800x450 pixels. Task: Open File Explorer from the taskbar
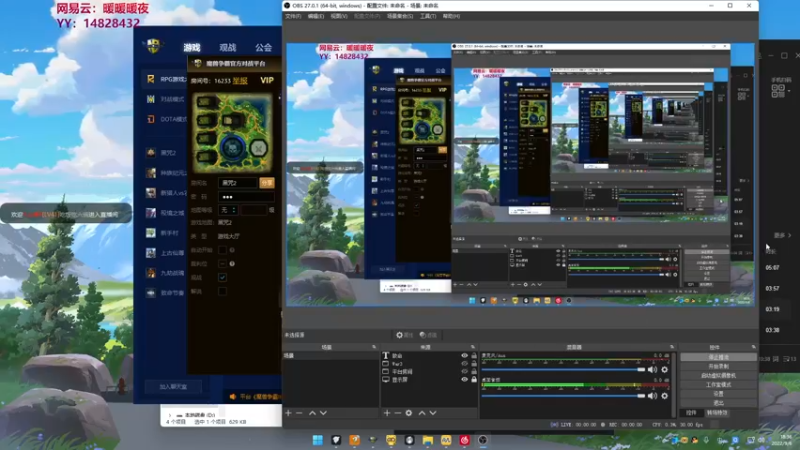pyautogui.click(x=428, y=440)
